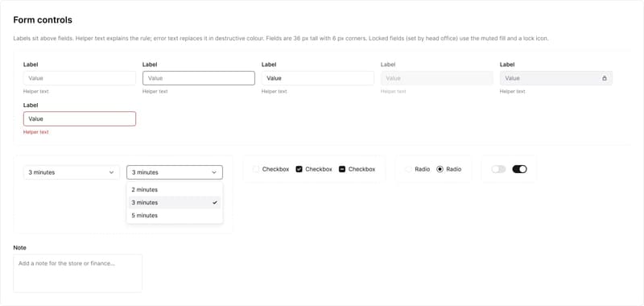This screenshot has height=306, width=644.
Task: Click the lock icon in the locked field
Action: coord(605,78)
